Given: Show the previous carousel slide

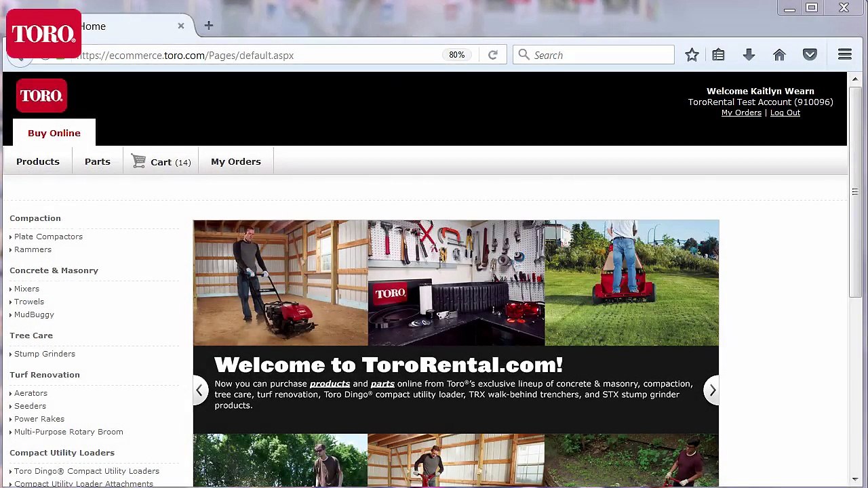Looking at the screenshot, I should pyautogui.click(x=199, y=390).
